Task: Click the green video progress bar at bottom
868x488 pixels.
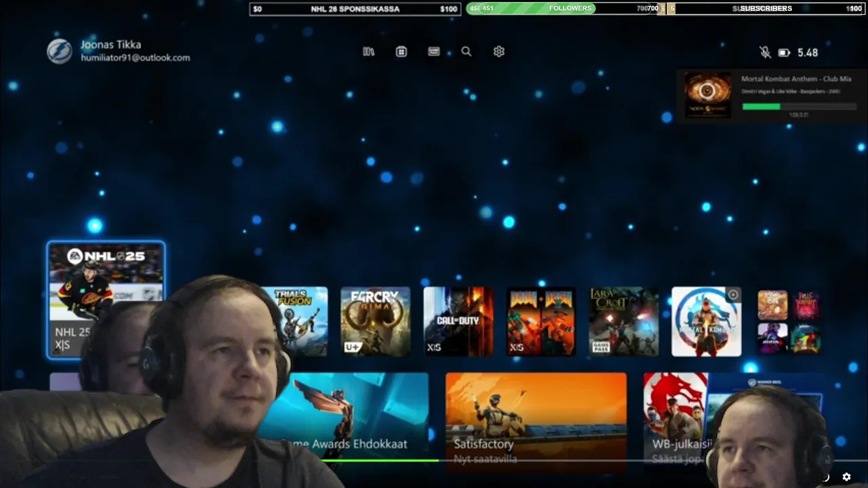Action: [380, 460]
